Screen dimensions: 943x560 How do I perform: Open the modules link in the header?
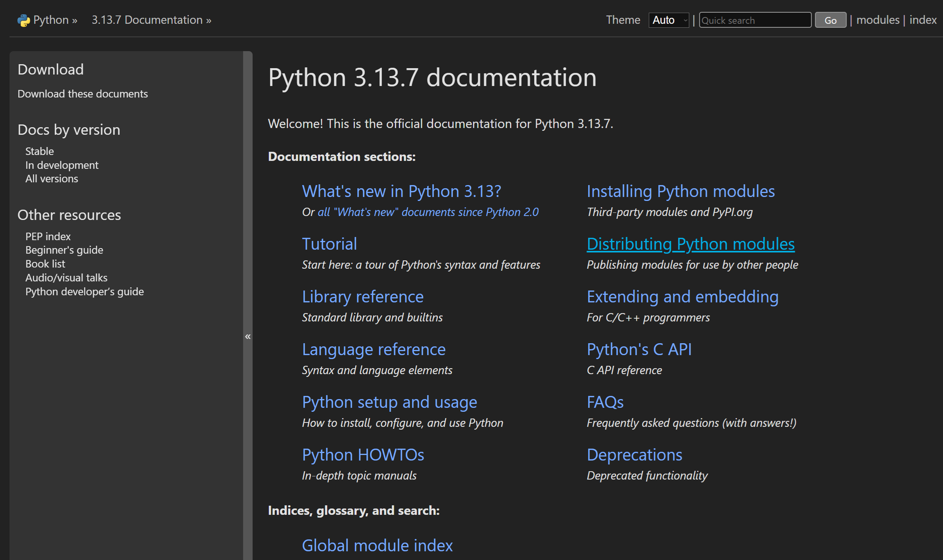[877, 19]
